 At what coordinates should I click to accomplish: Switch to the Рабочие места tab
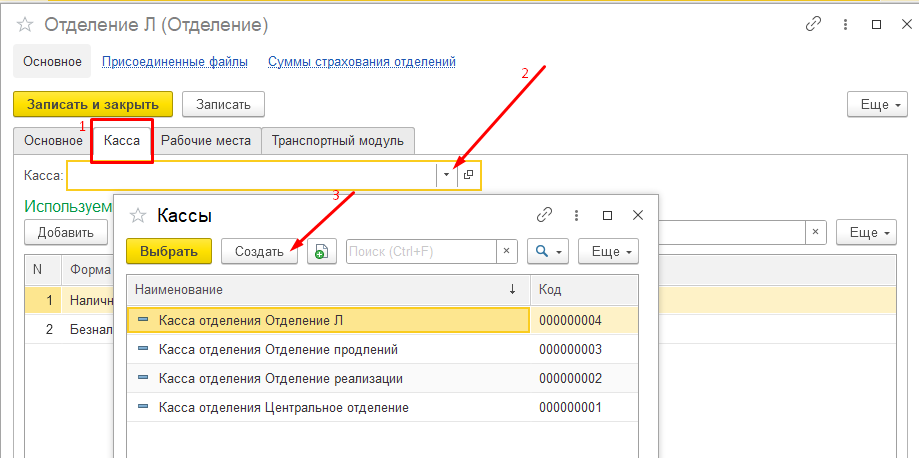tap(206, 141)
